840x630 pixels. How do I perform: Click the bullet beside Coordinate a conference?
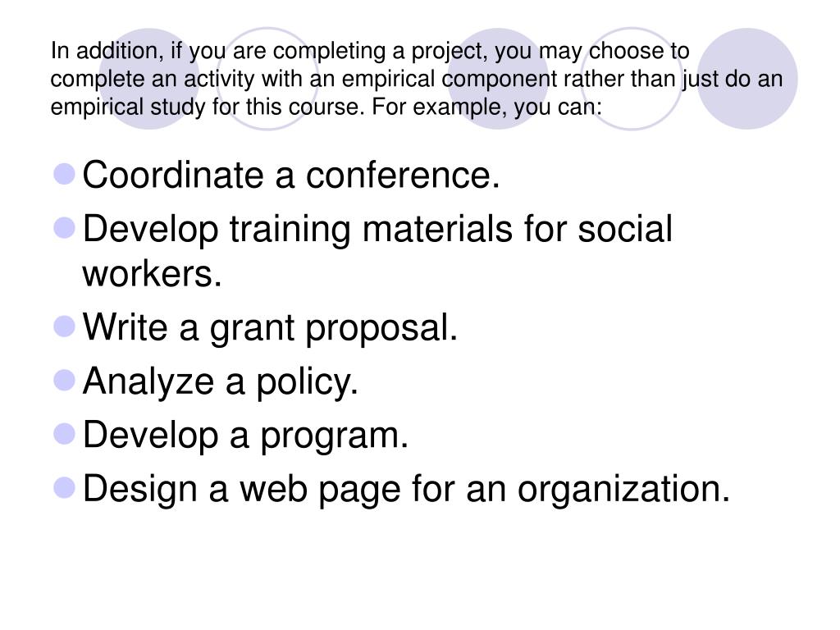[64, 174]
